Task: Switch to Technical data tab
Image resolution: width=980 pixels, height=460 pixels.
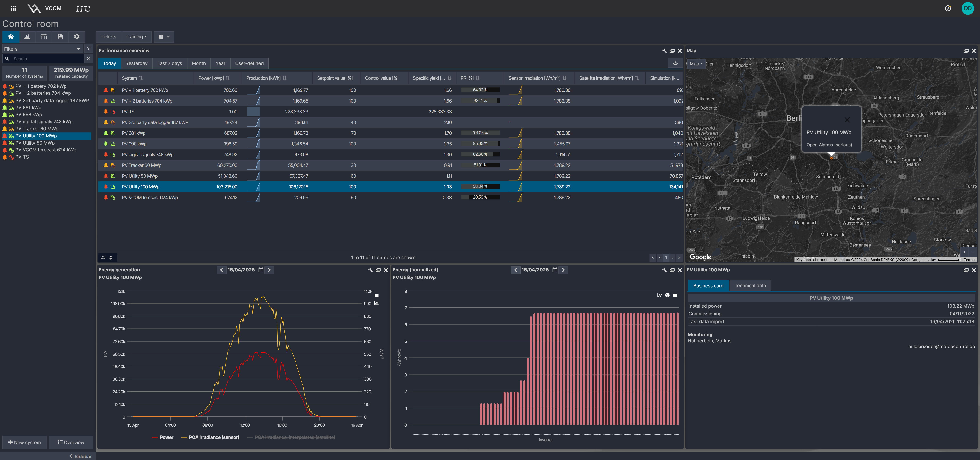Action: [750, 286]
